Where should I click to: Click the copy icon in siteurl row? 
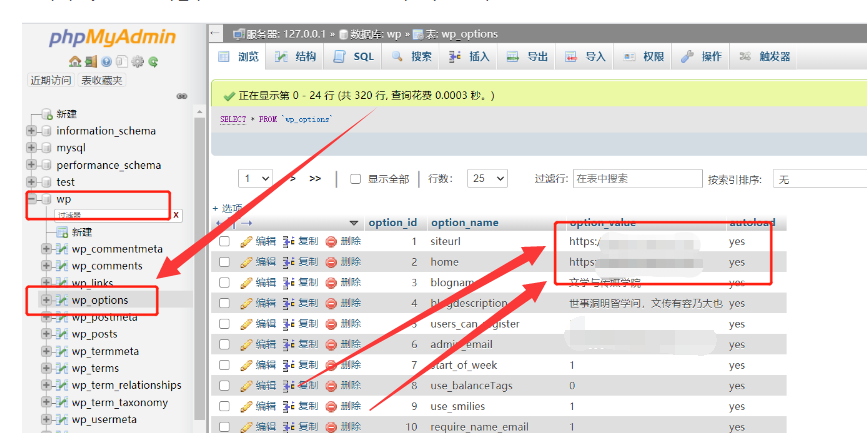[x=288, y=242]
